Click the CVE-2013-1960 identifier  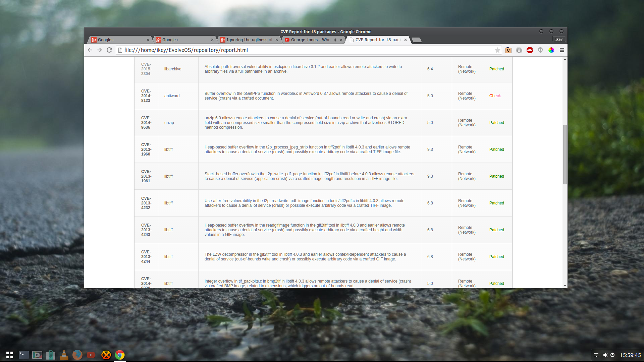[146, 149]
